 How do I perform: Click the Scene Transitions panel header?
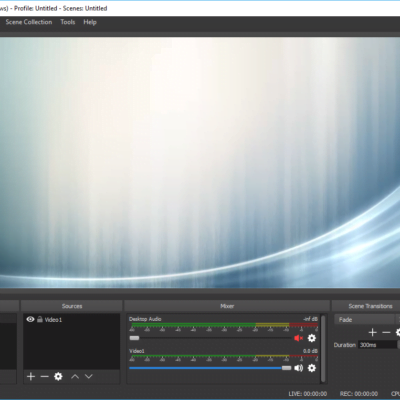click(366, 306)
